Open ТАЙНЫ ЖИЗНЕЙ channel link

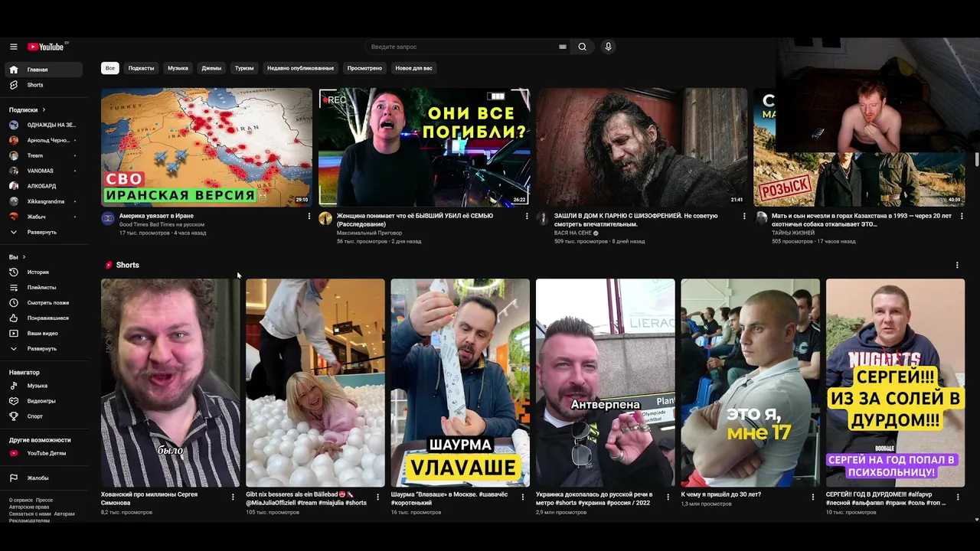click(x=792, y=233)
